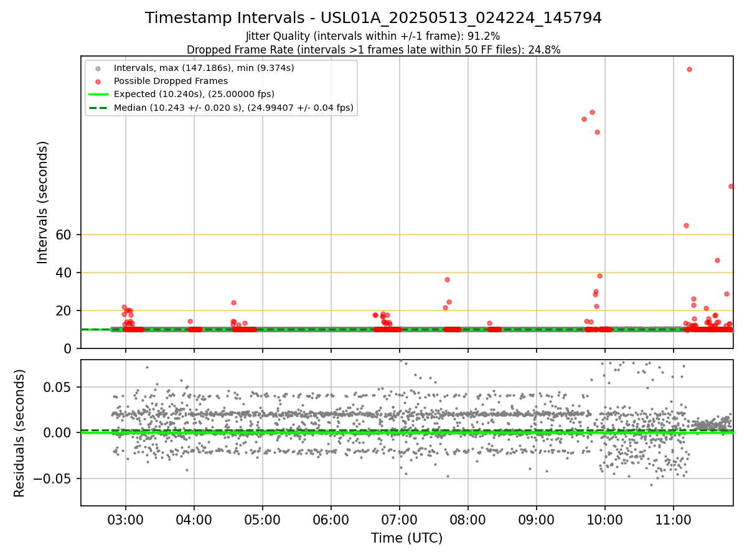This screenshot has height=560, width=747.
Task: Click the 07:00 tick label on the time axis
Action: pos(400,519)
